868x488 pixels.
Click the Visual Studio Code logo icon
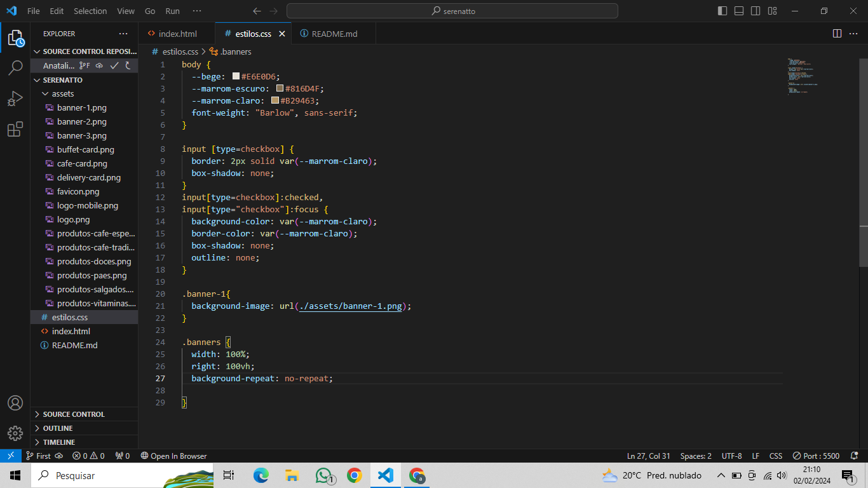pos(11,11)
